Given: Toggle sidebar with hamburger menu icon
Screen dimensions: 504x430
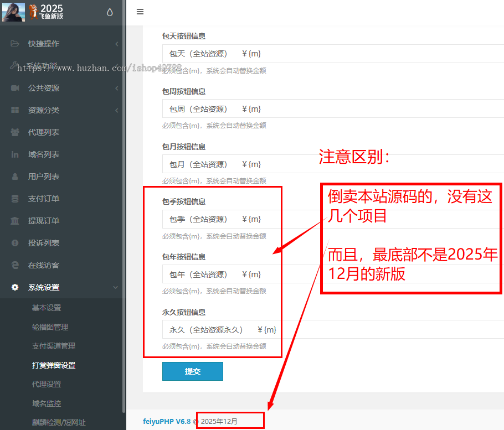Looking at the screenshot, I should pyautogui.click(x=140, y=12).
